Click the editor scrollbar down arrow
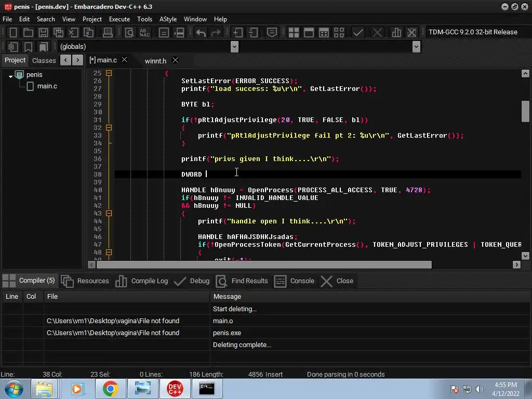Viewport: 532px width, 399px height. (525, 256)
